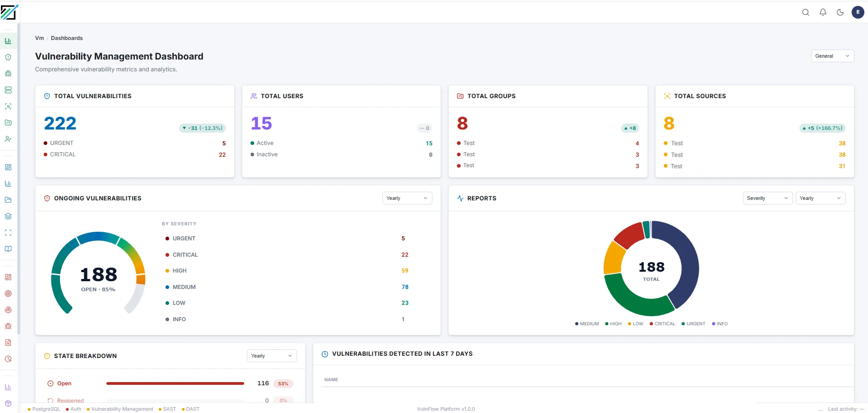Open the General dashboard dropdown

[x=833, y=56]
